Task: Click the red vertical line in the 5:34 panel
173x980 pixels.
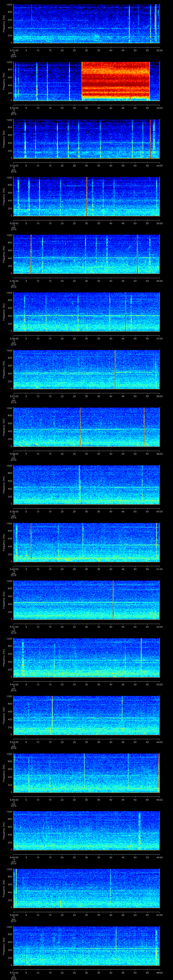Action: 87,196
